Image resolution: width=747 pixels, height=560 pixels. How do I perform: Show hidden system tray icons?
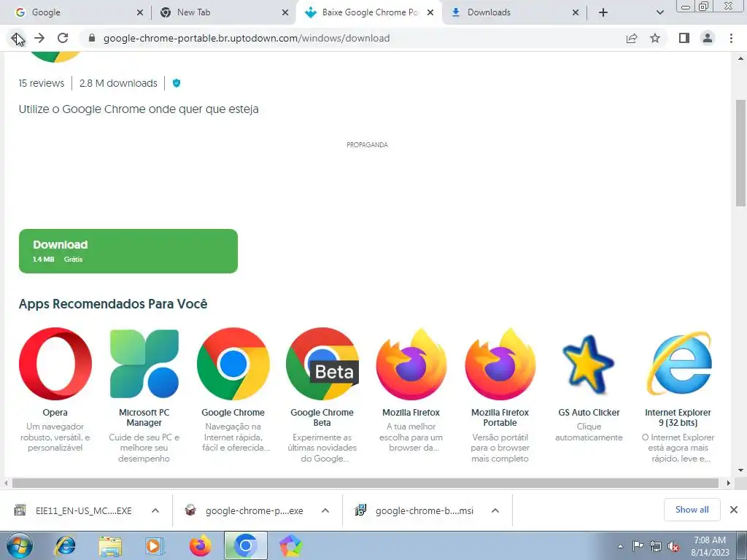(x=620, y=546)
